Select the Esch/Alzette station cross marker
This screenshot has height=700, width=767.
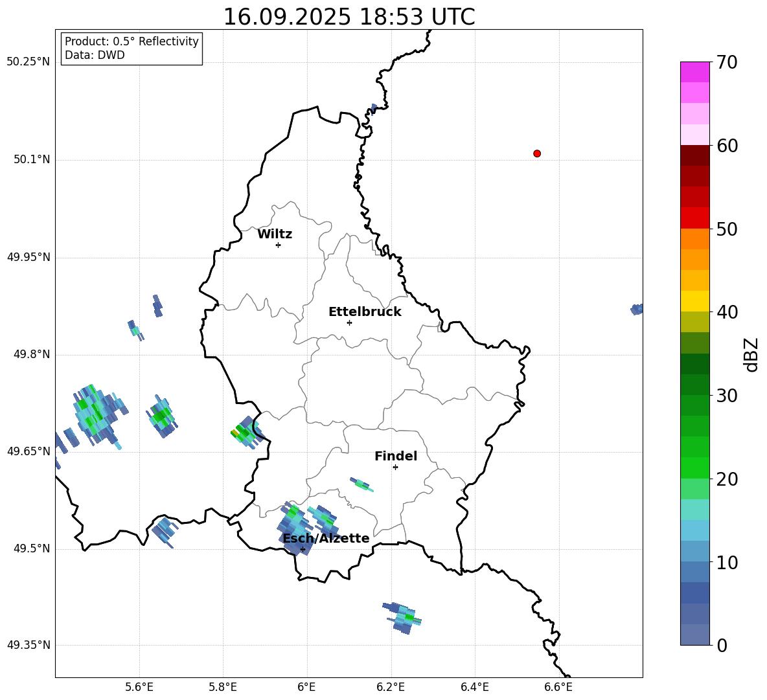point(303,549)
